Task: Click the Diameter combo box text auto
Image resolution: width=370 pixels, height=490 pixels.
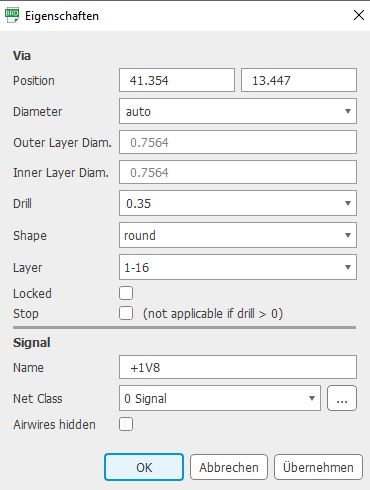Action: tap(138, 112)
